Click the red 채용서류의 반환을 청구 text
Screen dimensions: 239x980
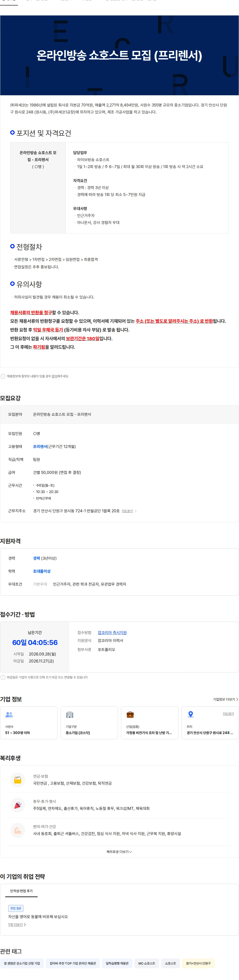31,312
